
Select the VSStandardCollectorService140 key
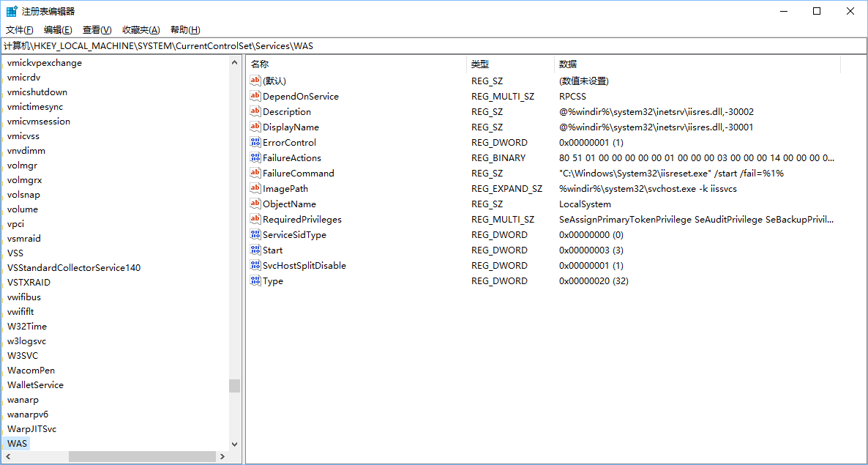pos(74,268)
